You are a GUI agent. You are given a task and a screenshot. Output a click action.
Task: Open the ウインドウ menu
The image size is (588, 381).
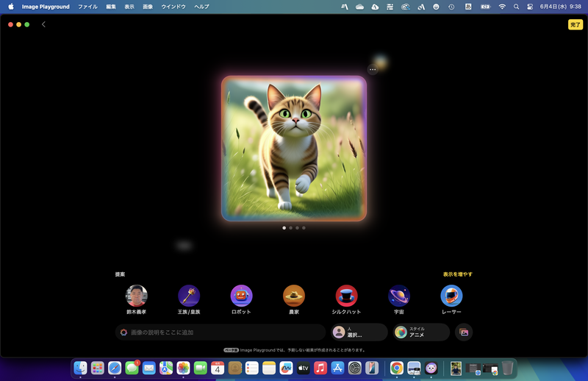point(173,7)
